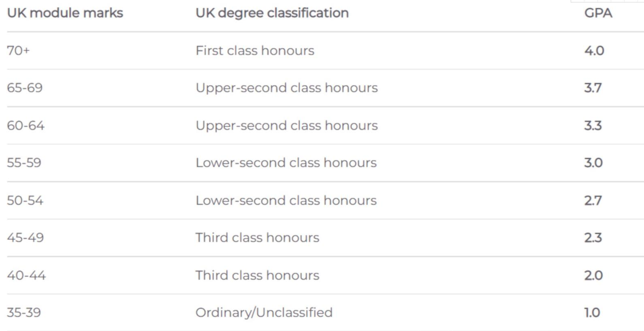Click the "UK degree classification" column header
The width and height of the screenshot is (644, 331).
pos(272,13)
